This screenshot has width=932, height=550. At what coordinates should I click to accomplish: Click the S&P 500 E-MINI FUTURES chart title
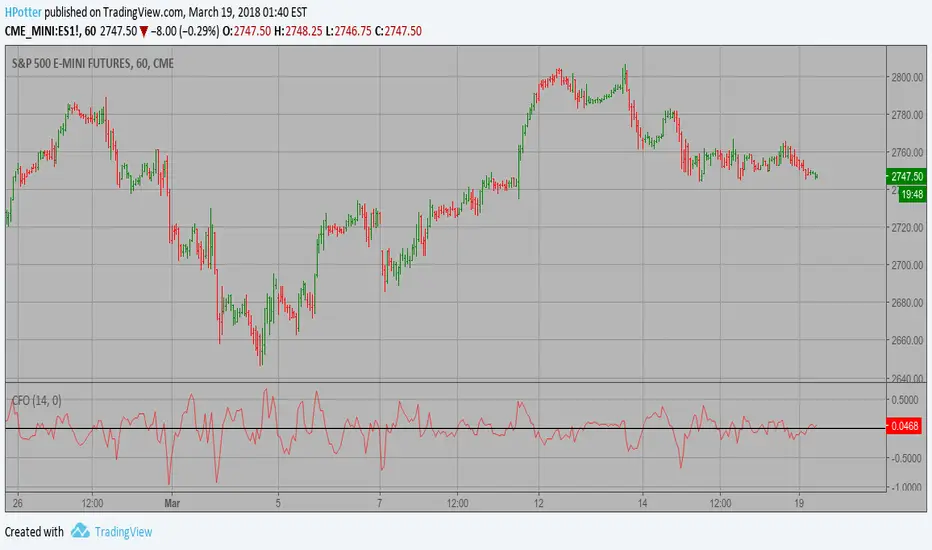tap(93, 63)
